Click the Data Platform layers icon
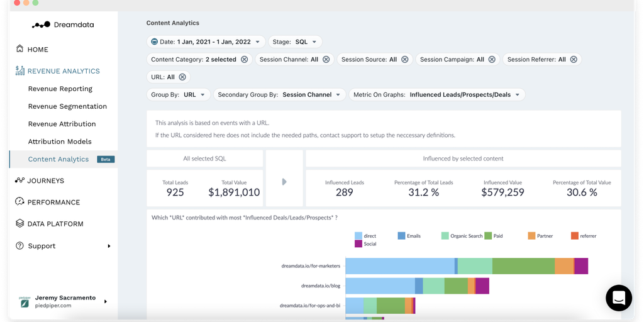Viewport: 644px width, 322px height. 20,223
